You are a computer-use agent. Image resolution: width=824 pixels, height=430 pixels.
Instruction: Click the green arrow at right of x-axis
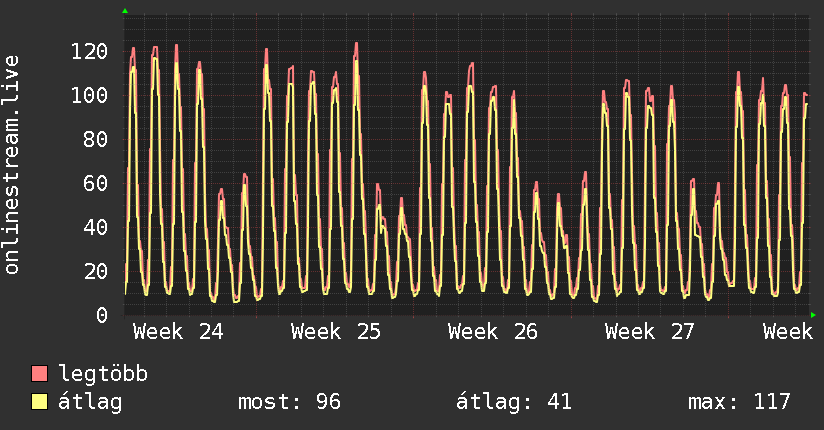click(813, 315)
